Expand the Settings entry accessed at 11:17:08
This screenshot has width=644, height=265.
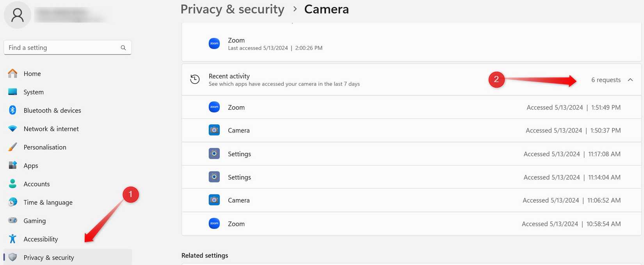click(x=239, y=154)
